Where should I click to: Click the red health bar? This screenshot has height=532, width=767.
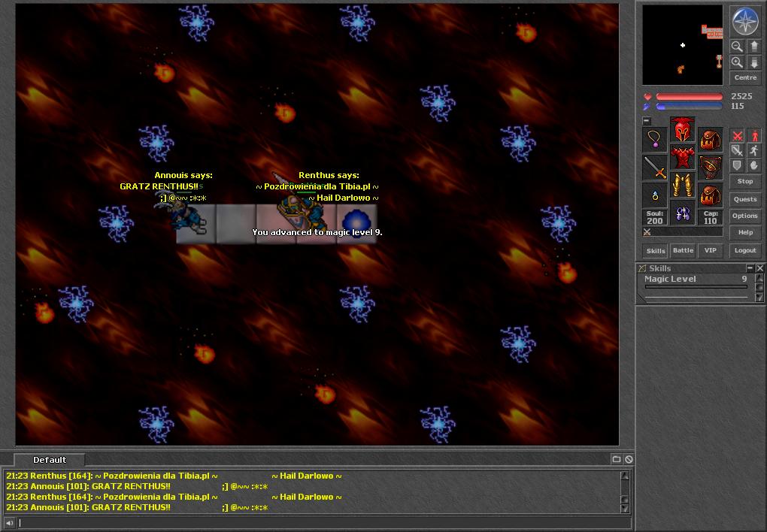click(690, 96)
